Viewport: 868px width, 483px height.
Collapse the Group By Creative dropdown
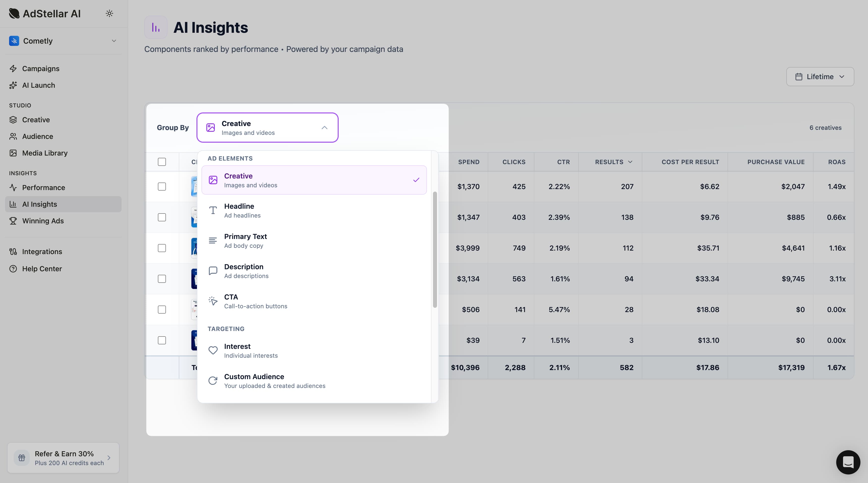324,128
